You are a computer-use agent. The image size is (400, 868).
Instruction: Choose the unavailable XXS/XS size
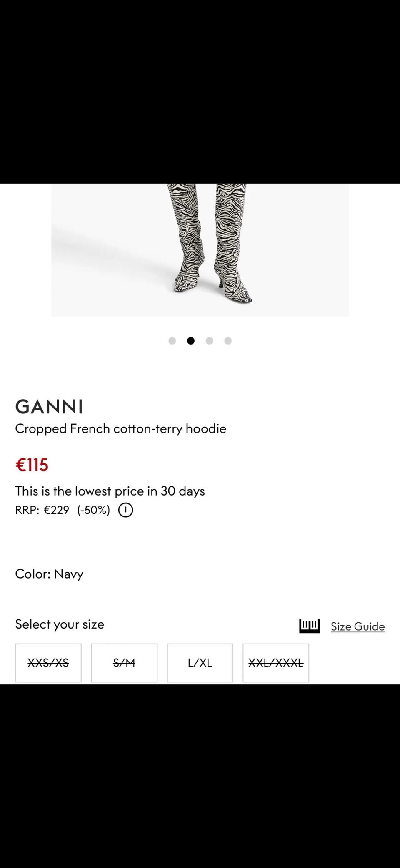pyautogui.click(x=48, y=663)
